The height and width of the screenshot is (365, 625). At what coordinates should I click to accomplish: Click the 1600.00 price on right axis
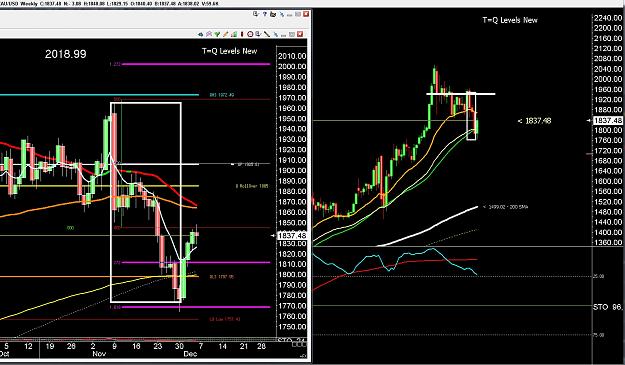click(607, 181)
